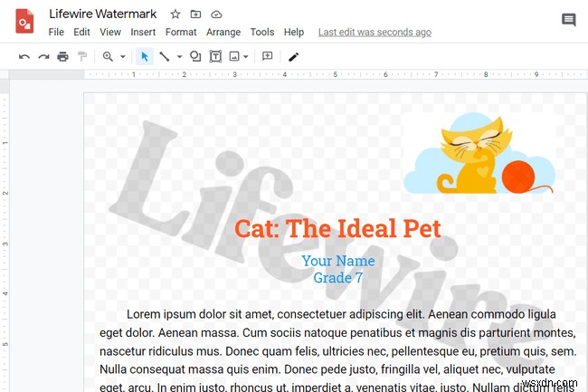Open the Google Drawings home icon
This screenshot has width=588, height=392.
click(24, 22)
